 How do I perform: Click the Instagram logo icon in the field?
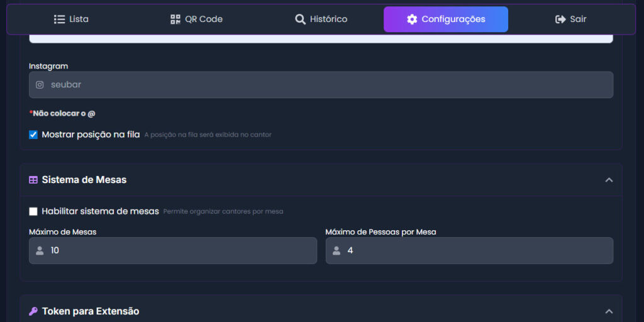40,85
